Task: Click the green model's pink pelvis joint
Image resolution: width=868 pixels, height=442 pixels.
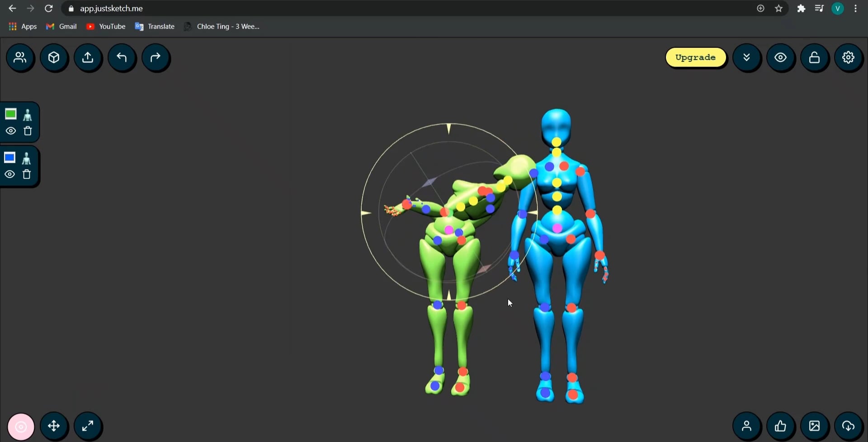Action: coord(448,230)
